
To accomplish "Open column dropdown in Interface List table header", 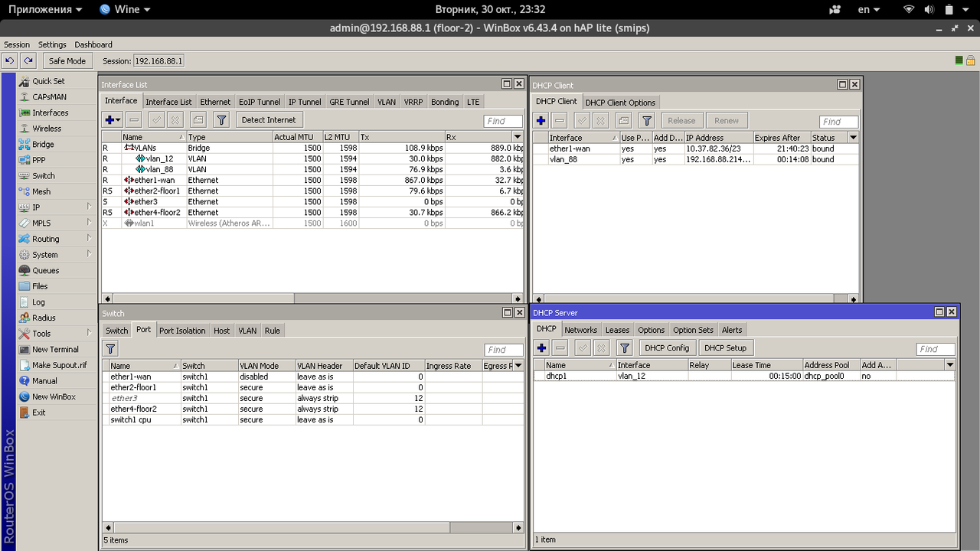I will 518,137.
